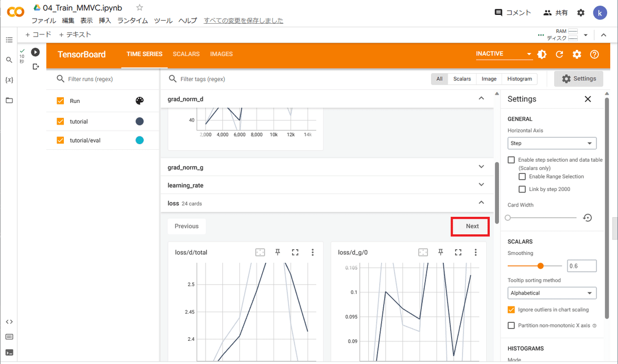Open the ツール menu

coord(163,21)
